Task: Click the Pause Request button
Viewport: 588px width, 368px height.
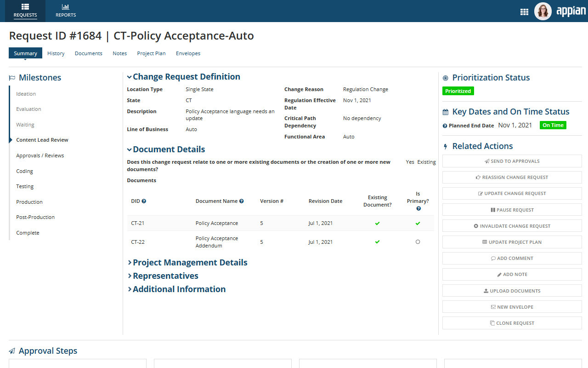Action: pos(512,210)
